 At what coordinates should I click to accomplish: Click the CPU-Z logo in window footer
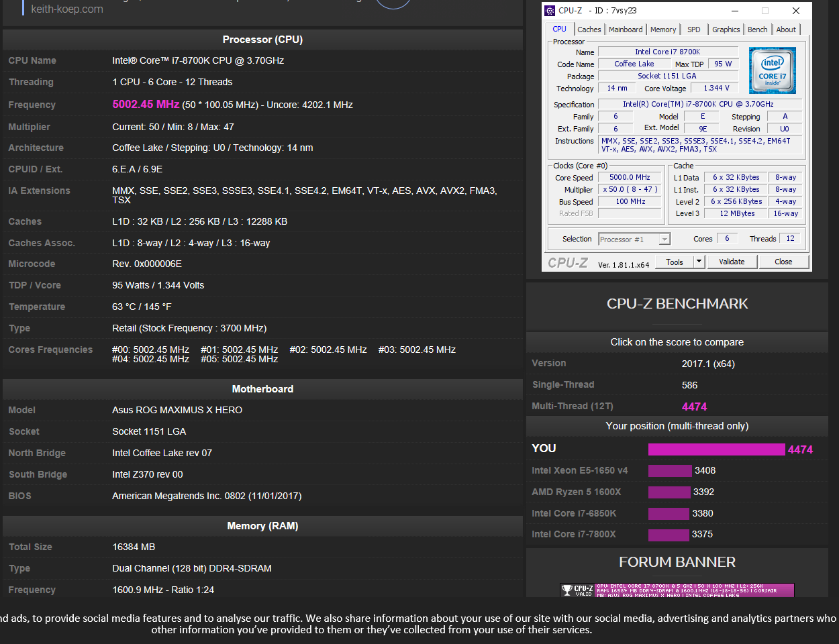point(568,263)
